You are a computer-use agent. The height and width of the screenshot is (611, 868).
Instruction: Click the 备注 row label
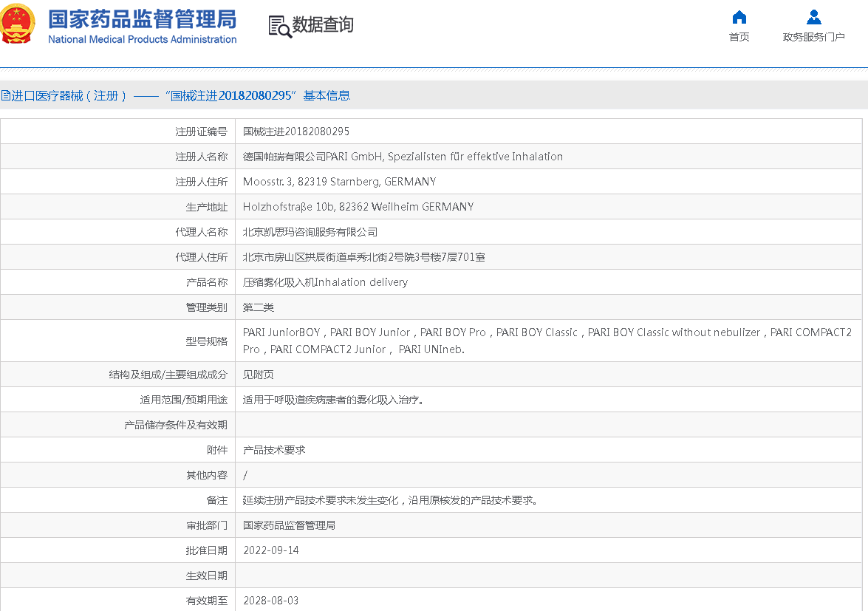pos(217,500)
